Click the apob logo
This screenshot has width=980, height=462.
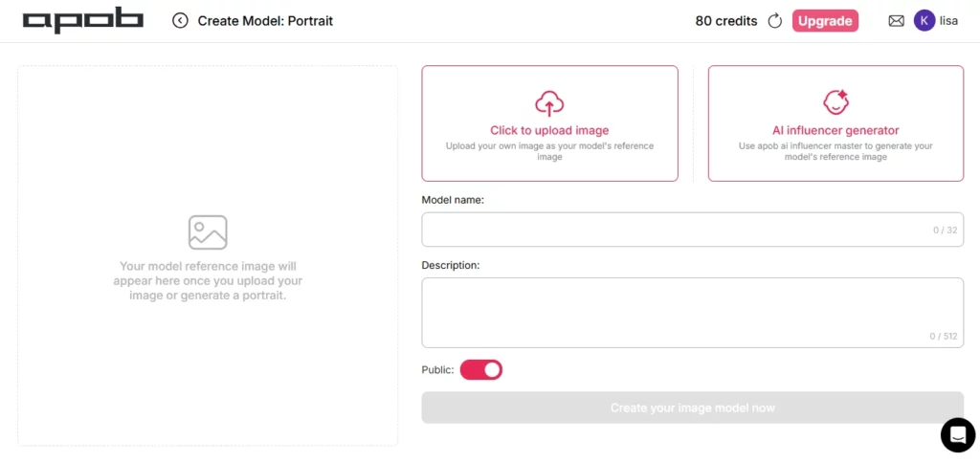[x=82, y=21]
